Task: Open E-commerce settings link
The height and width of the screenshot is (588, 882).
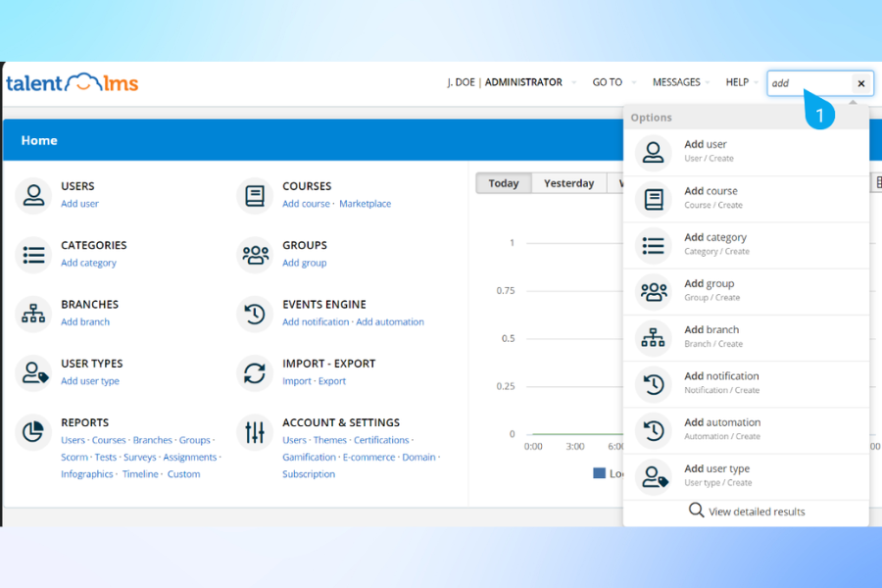Action: pyautogui.click(x=368, y=457)
